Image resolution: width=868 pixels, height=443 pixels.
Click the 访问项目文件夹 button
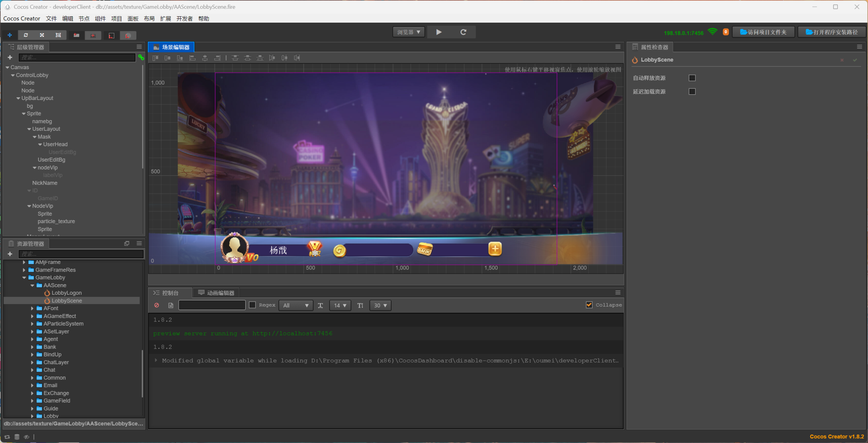[x=764, y=32]
